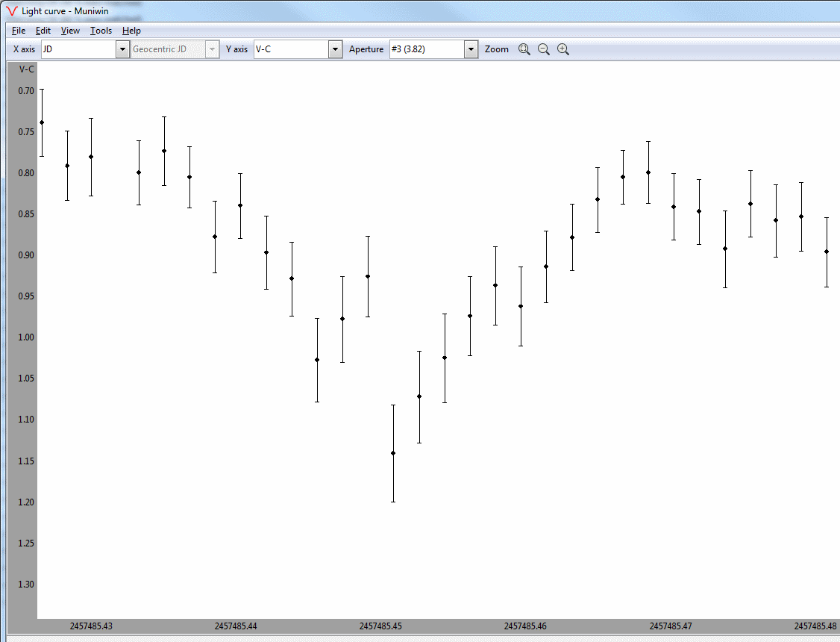The width and height of the screenshot is (840, 642).
Task: Open the File menu
Action: pos(19,31)
